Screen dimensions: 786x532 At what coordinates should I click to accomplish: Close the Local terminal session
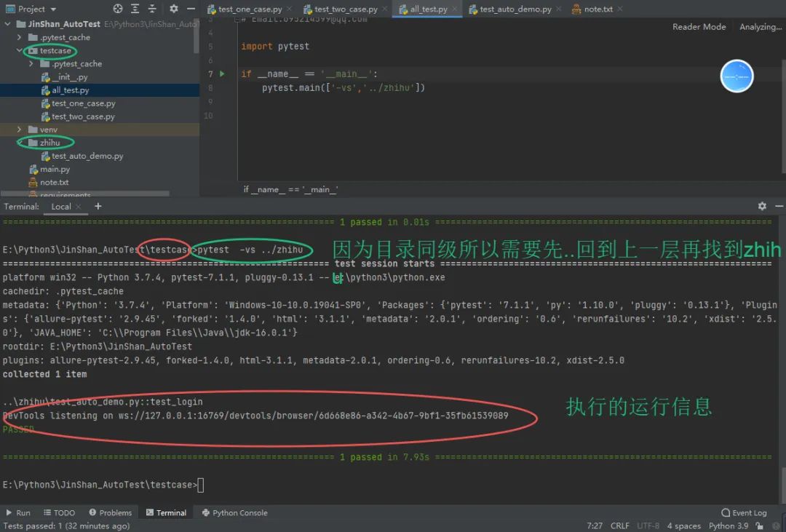pos(78,207)
